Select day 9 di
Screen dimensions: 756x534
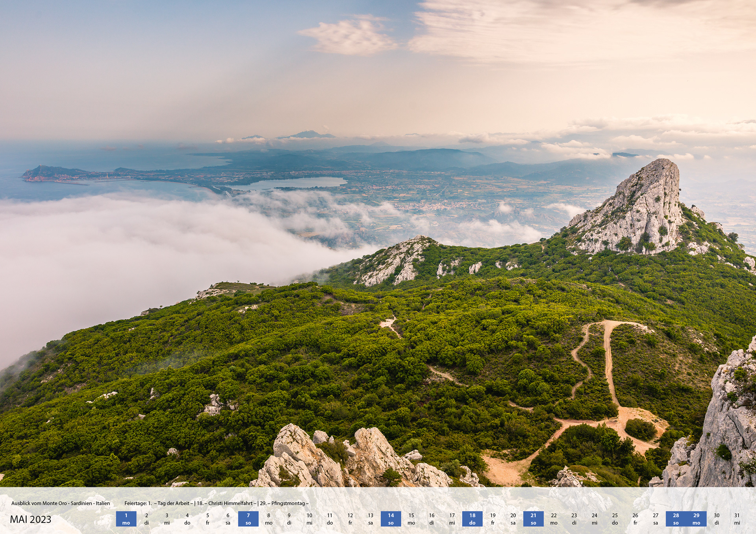coord(289,519)
